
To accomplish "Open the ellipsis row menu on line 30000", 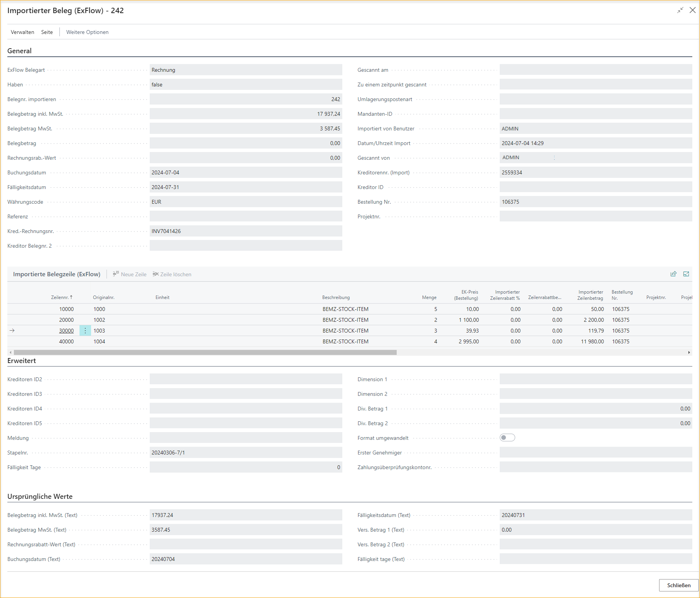I will point(85,330).
